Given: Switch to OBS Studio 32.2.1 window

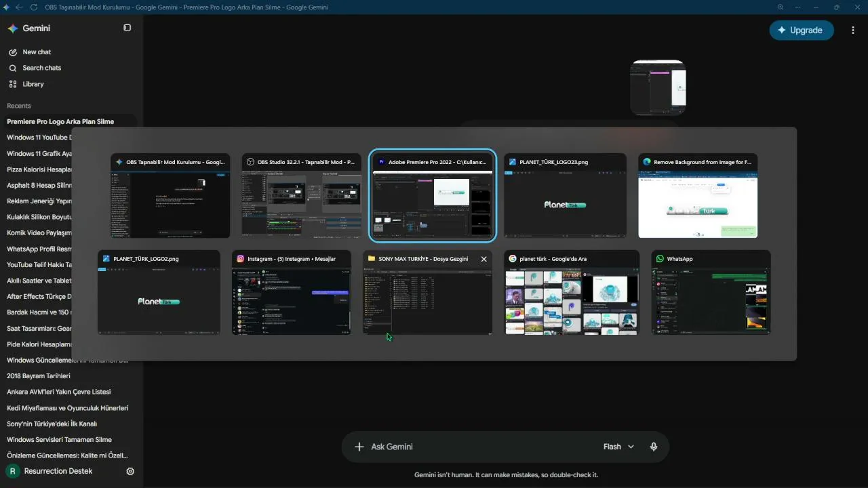Looking at the screenshot, I should [302, 196].
